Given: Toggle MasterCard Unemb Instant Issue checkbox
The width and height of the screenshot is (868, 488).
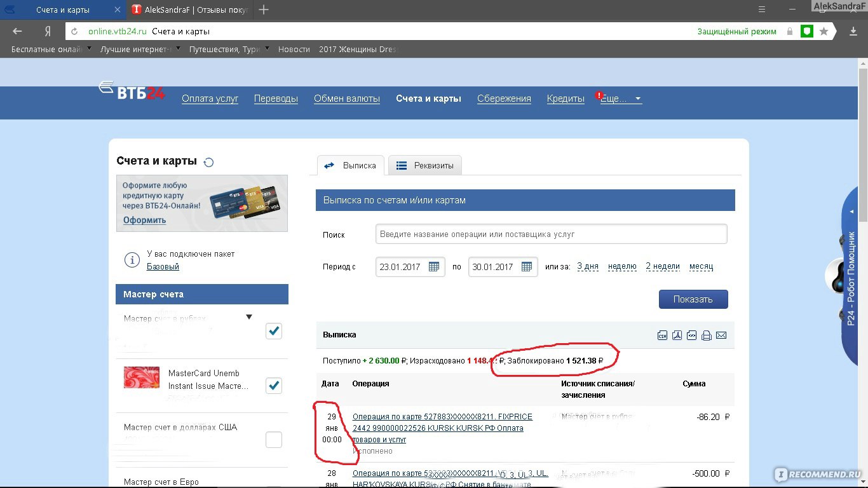Looking at the screenshot, I should pos(274,386).
